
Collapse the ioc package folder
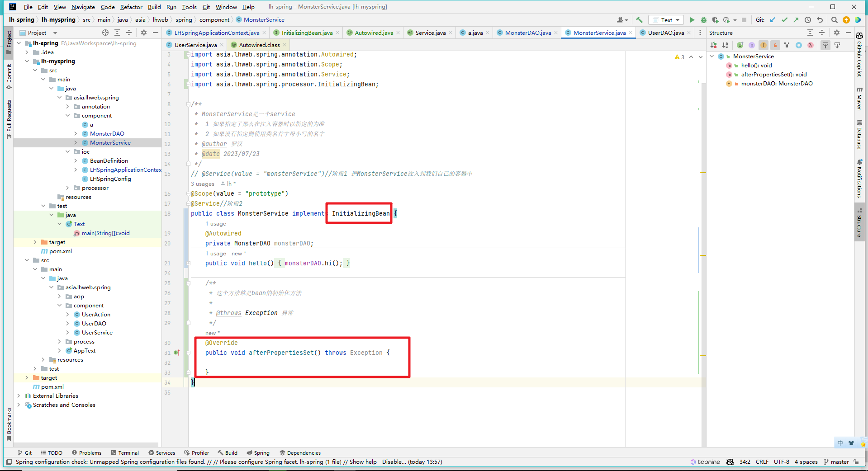[x=68, y=152]
